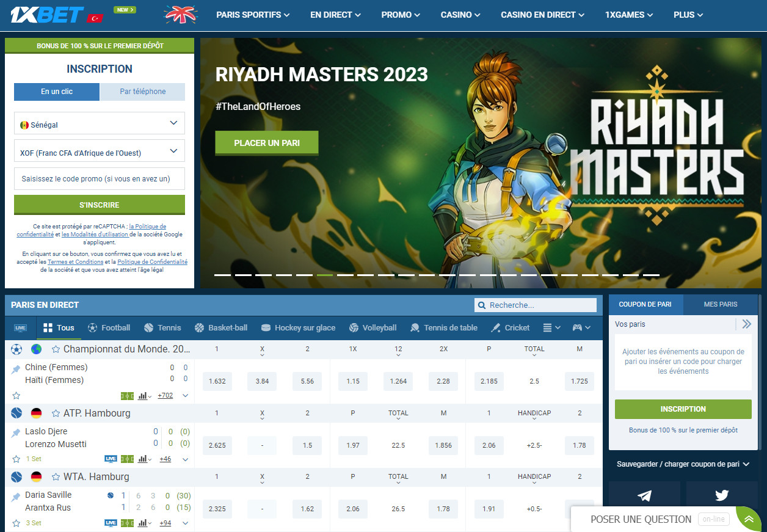Open the Termes et Conditions link
This screenshot has height=532, width=767.
coord(75,262)
